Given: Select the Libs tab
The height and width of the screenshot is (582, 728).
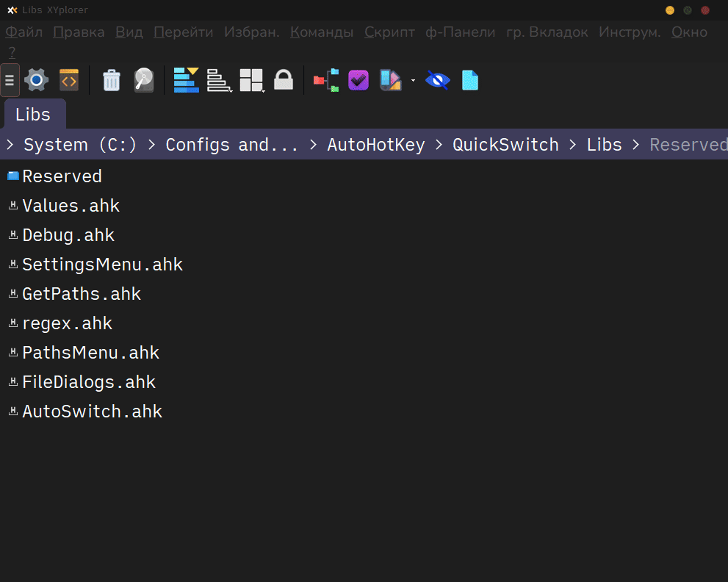Looking at the screenshot, I should point(33,115).
